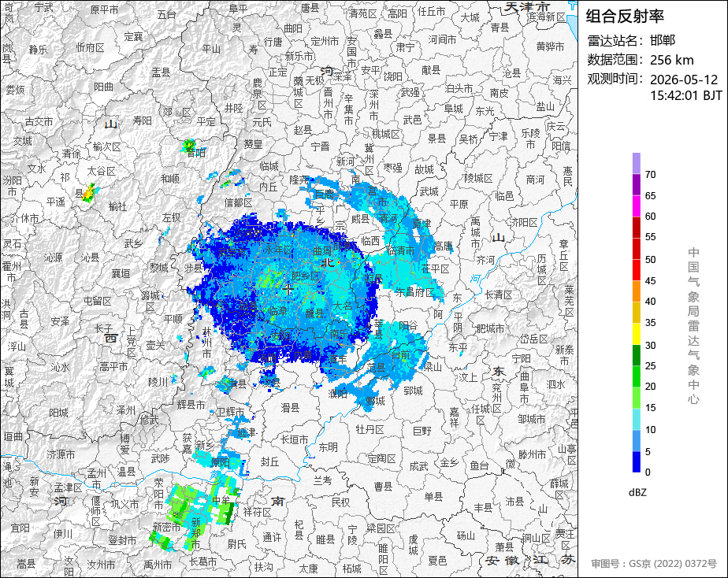Pick the dark green 25–30 dBZ swatch
The image size is (728, 578).
coord(636,355)
